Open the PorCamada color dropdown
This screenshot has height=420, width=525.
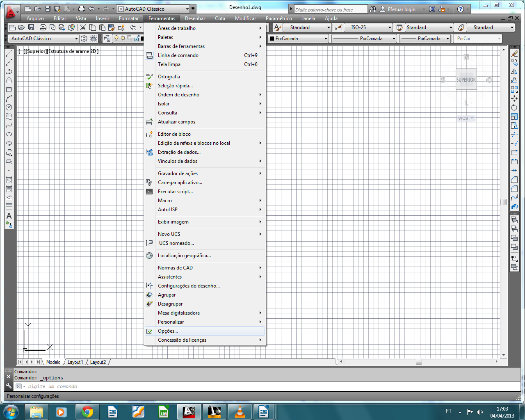click(298, 39)
